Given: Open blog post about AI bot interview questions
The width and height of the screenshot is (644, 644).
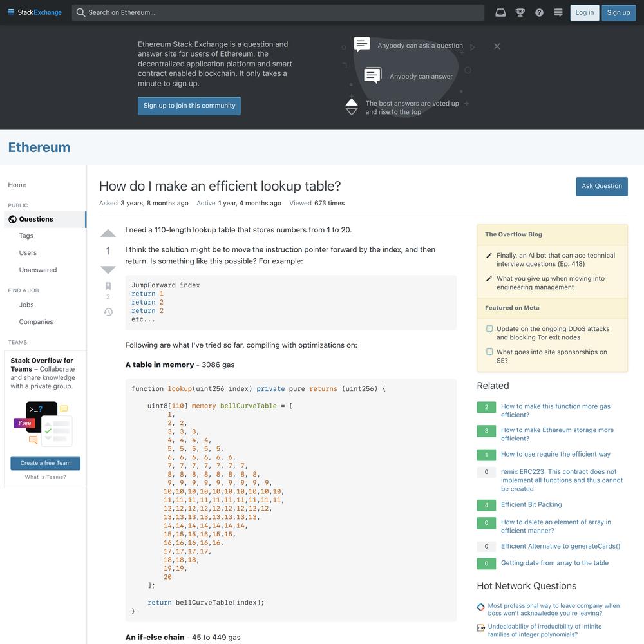Looking at the screenshot, I should (x=556, y=260).
